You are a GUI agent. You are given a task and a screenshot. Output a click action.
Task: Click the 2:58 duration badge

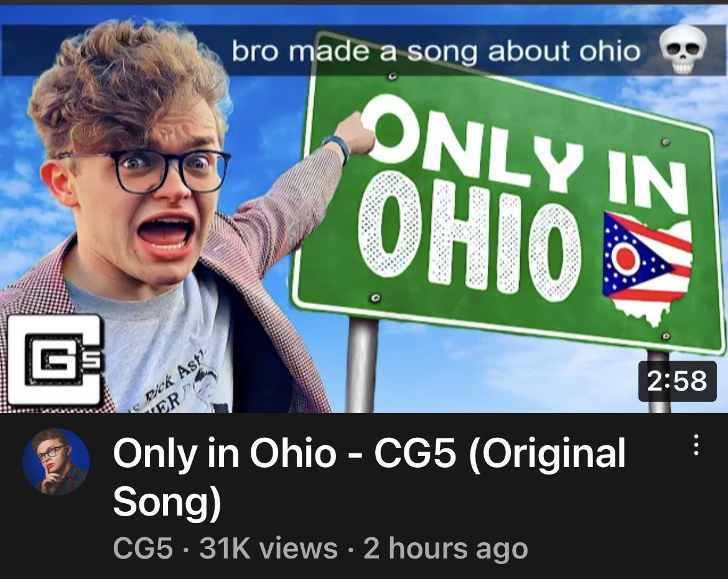(x=678, y=381)
